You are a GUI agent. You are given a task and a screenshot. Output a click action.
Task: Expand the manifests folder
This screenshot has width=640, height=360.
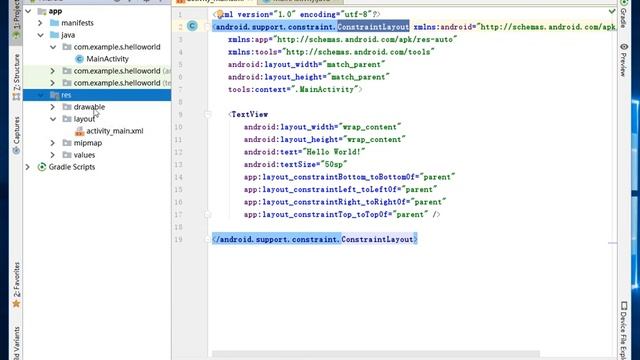coord(40,23)
